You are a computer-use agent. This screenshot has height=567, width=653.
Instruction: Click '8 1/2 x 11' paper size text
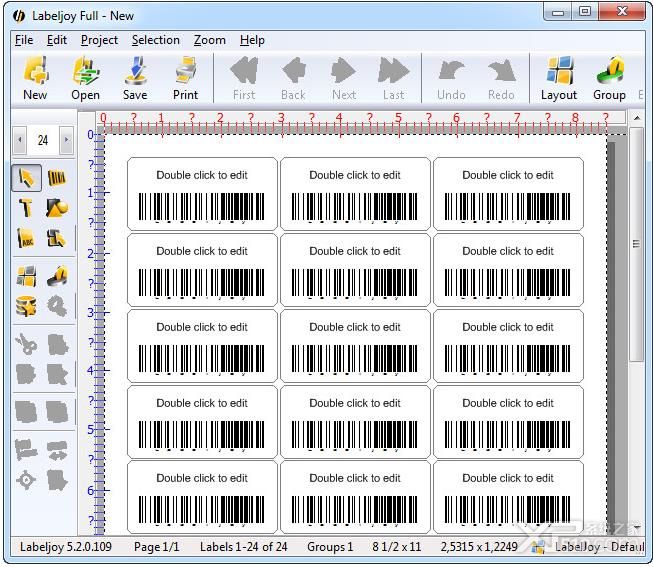click(x=397, y=547)
